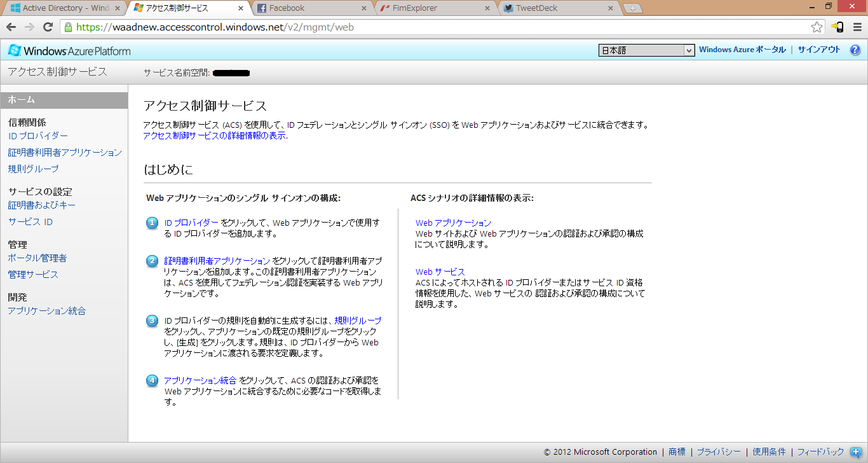Reload the page with the refresh icon
The height and width of the screenshot is (463, 868).
[48, 27]
